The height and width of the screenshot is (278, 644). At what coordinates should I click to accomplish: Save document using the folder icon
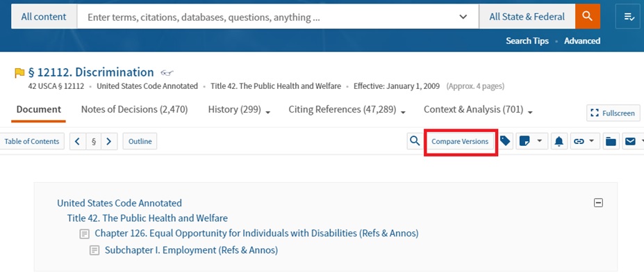click(611, 142)
